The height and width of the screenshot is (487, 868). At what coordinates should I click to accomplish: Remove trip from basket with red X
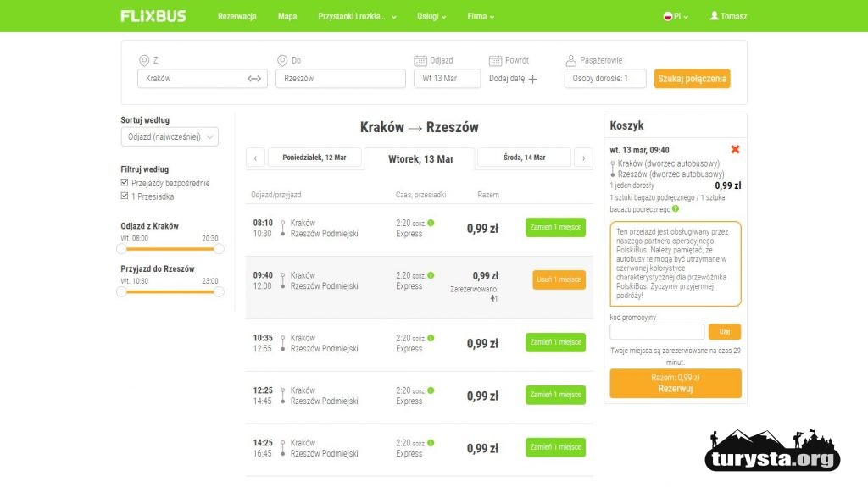pos(735,150)
